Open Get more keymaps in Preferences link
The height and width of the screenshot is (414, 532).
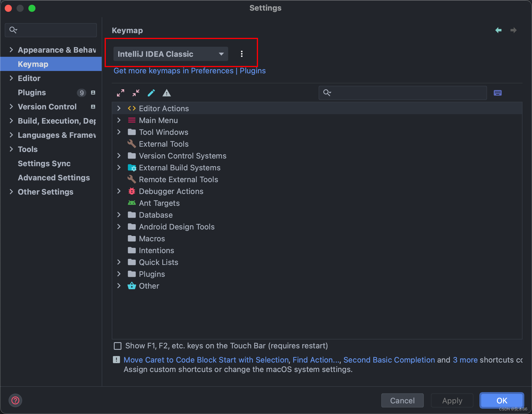point(190,71)
